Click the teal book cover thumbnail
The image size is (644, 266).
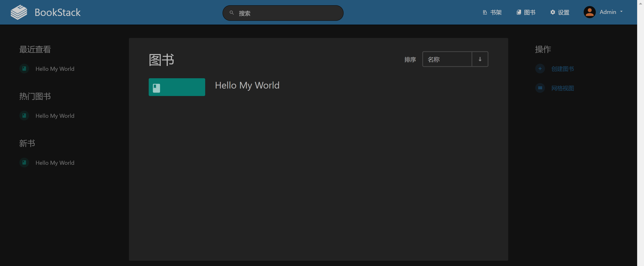pos(177,87)
